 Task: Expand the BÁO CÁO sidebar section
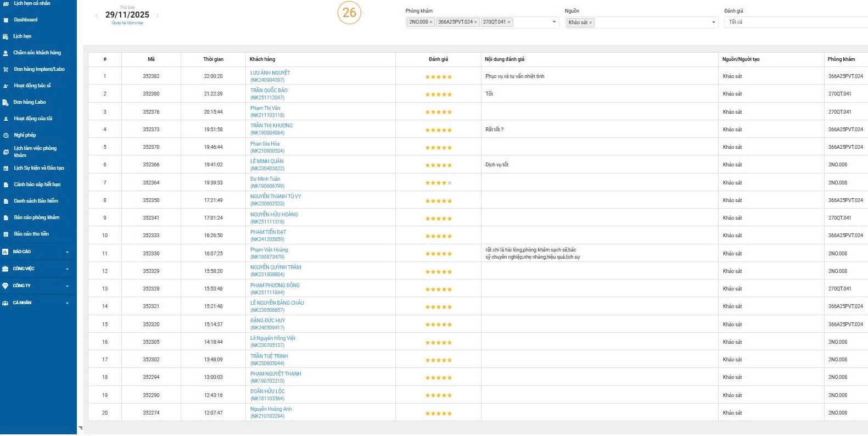[67, 252]
